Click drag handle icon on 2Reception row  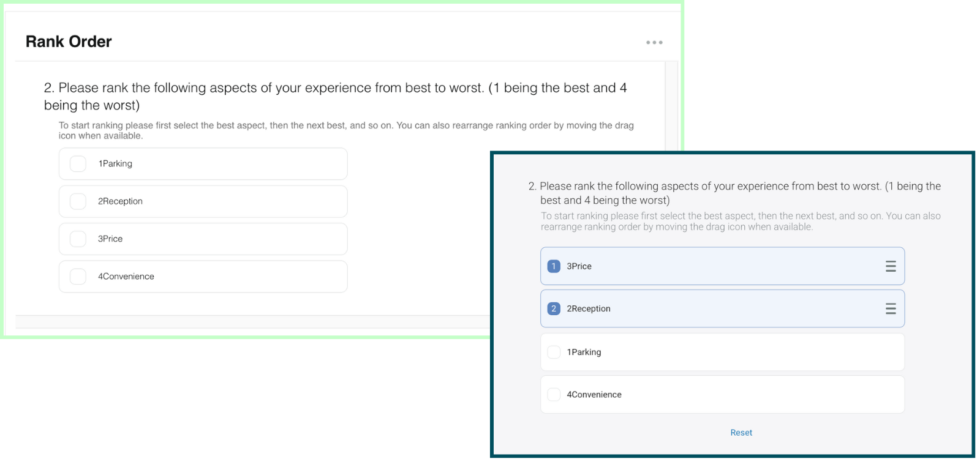tap(891, 309)
